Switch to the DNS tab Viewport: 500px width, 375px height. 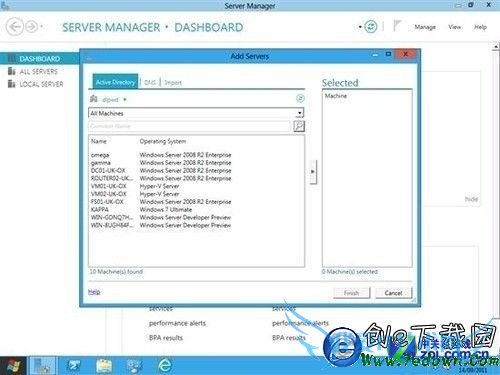[x=150, y=82]
